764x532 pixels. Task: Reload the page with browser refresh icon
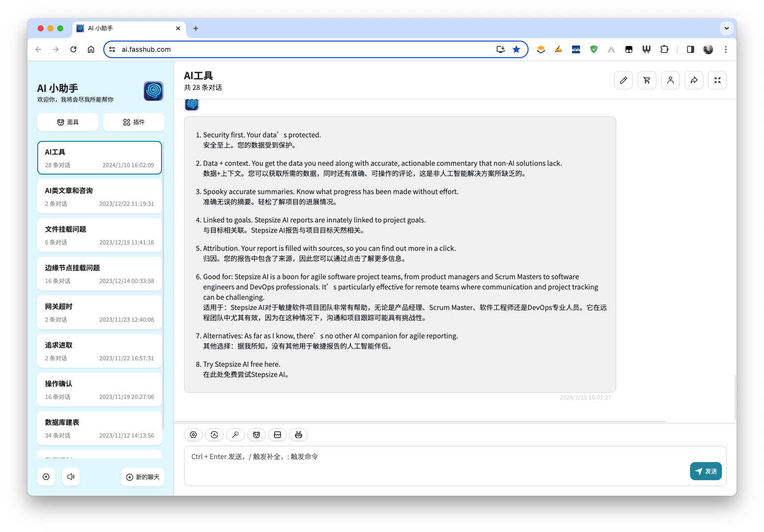(x=73, y=49)
